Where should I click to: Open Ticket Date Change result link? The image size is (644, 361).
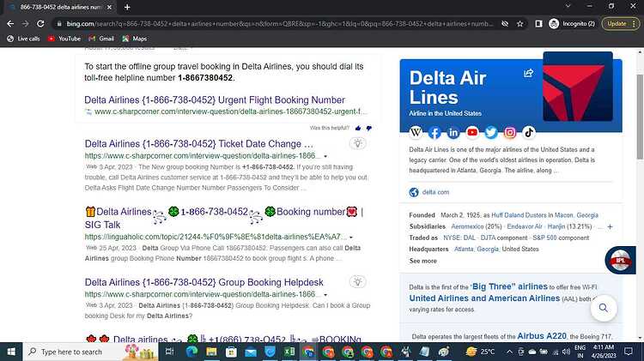199,144
